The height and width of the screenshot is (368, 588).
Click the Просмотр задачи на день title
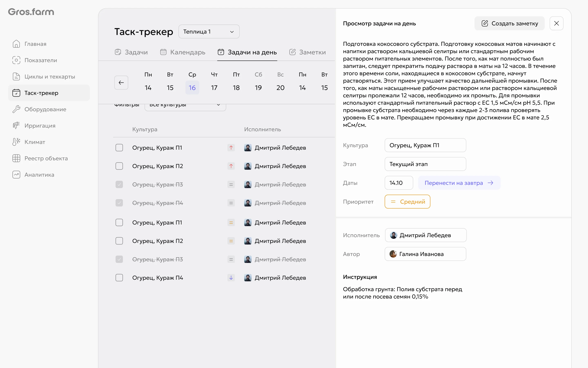click(379, 23)
